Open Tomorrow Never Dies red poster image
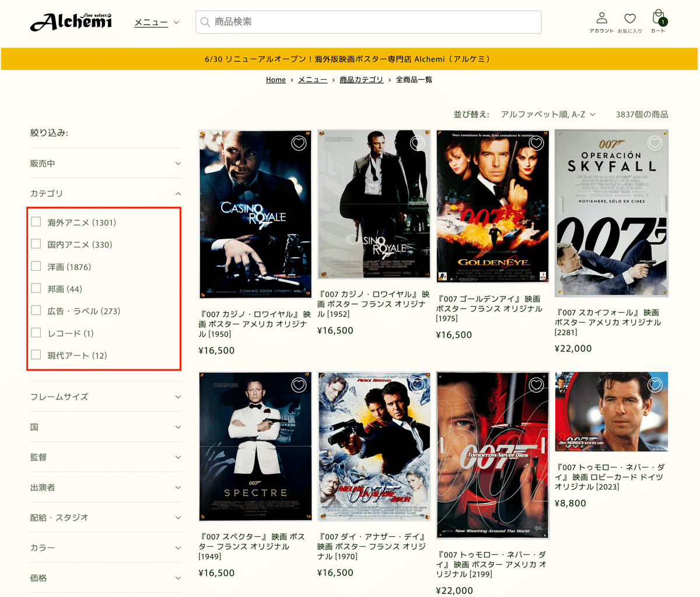The image size is (700, 597). click(x=493, y=455)
